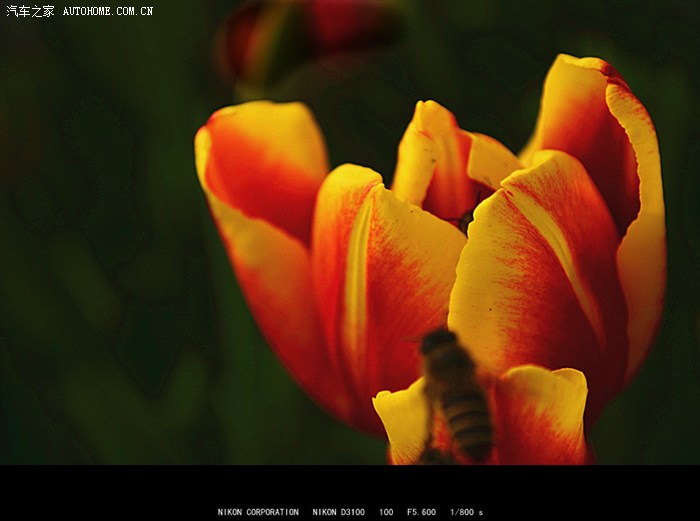
Task: Click the blurred bee below the tulip
Action: pyautogui.click(x=454, y=395)
